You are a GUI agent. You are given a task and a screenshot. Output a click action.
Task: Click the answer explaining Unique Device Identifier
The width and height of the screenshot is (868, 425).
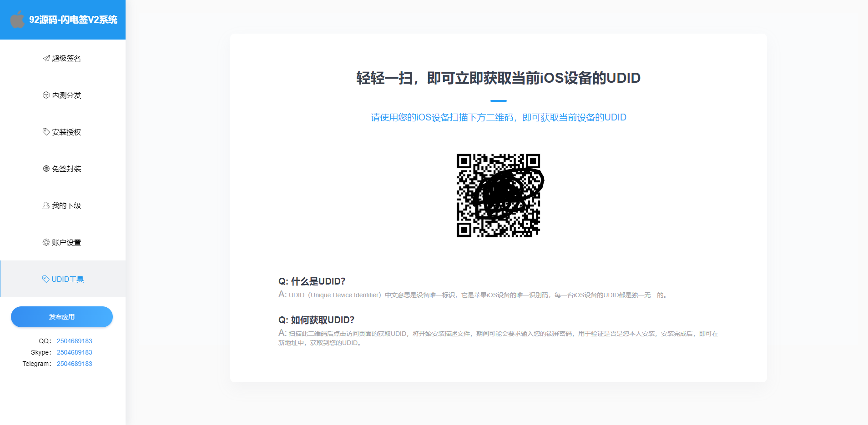[x=473, y=295]
